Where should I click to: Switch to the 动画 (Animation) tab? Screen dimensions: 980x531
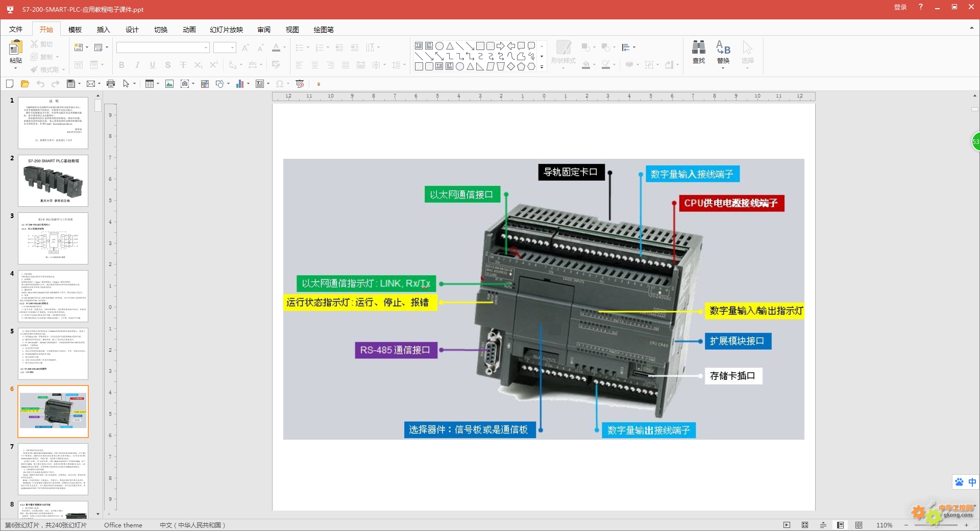point(189,29)
